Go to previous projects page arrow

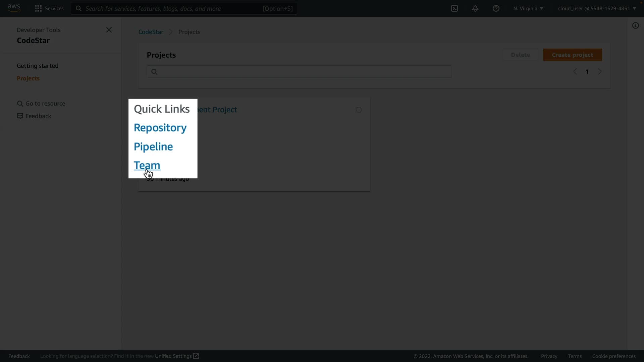[x=575, y=71]
